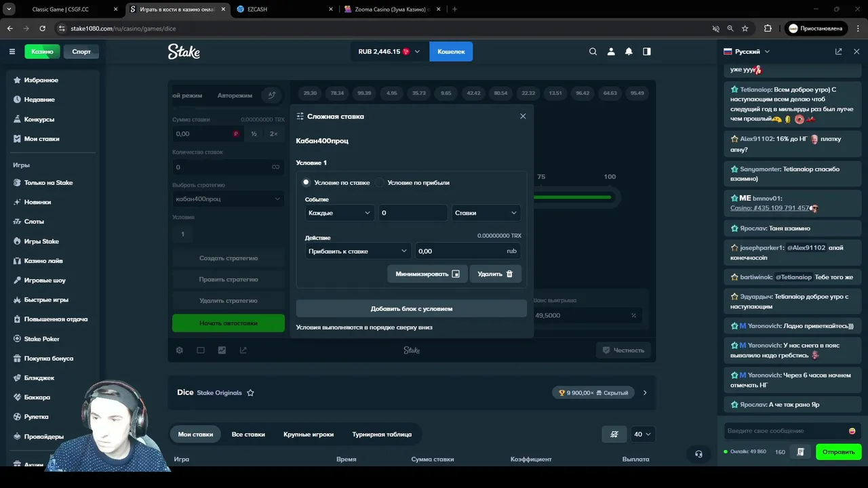Click the chat message input field
Screen dimensions: 868x488
(x=786, y=431)
